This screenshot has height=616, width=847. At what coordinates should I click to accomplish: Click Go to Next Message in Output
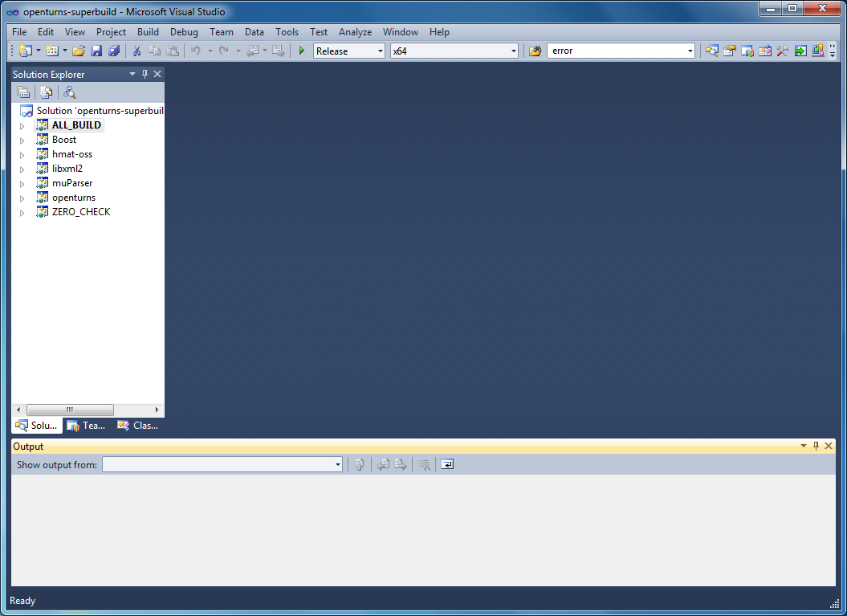point(401,464)
